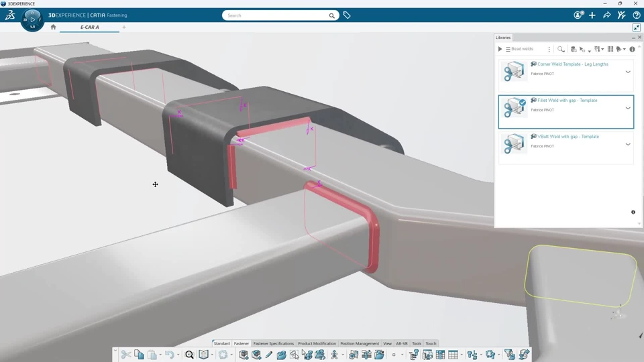
Task: Open the Undo history dropdown arrow
Action: point(178,355)
